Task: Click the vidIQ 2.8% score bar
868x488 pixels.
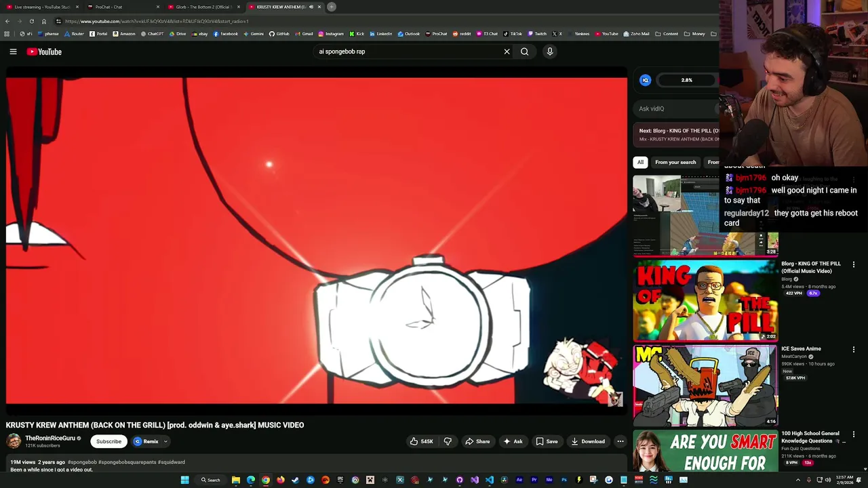Action: click(687, 80)
